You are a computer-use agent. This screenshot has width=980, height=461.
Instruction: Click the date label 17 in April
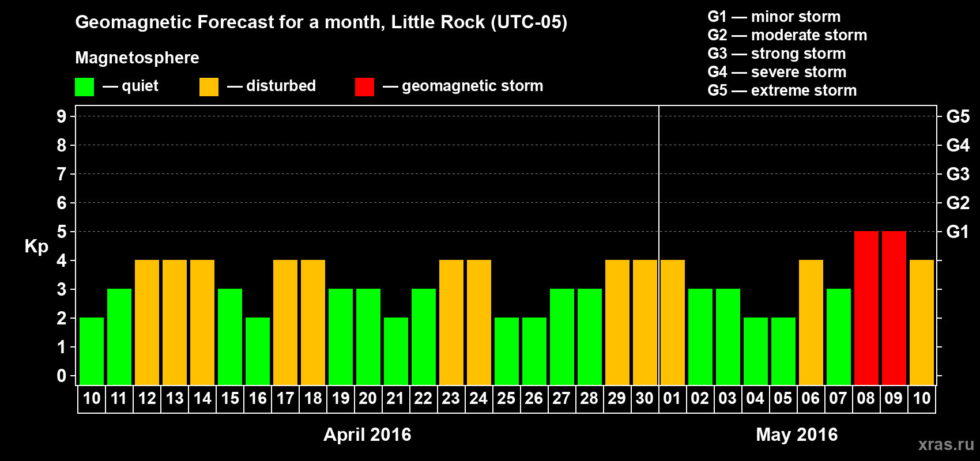tap(285, 399)
